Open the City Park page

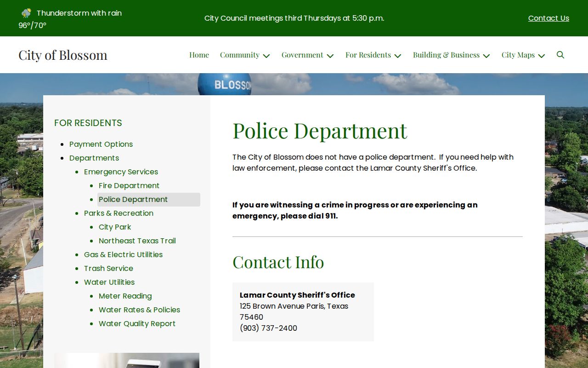pyautogui.click(x=115, y=227)
